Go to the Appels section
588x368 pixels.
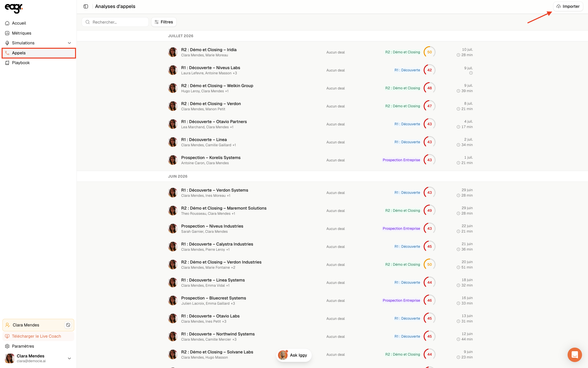tap(38, 53)
